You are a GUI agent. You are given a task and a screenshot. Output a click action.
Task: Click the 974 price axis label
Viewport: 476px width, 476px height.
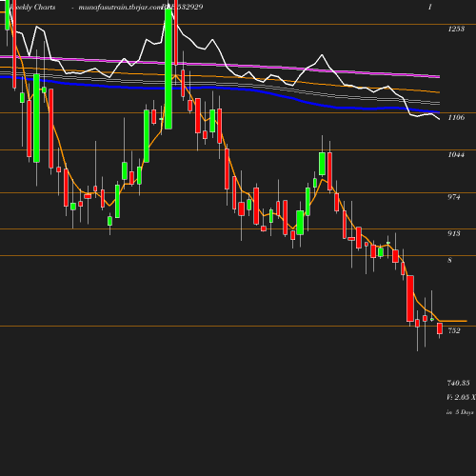pyautogui.click(x=454, y=197)
